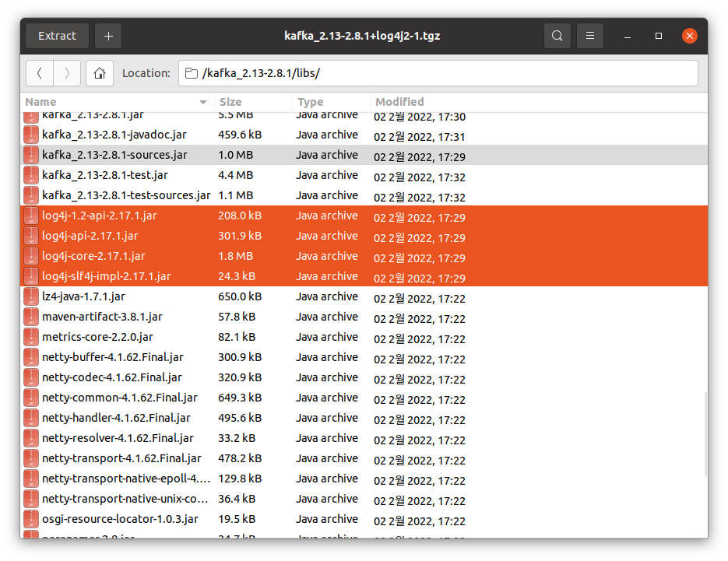Sort by the Modified column
The height and width of the screenshot is (561, 728).
click(539, 102)
